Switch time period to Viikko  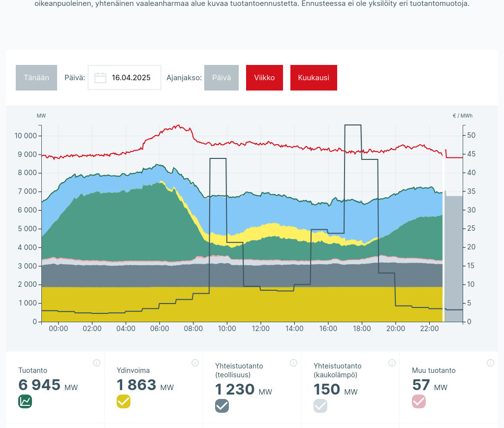264,78
